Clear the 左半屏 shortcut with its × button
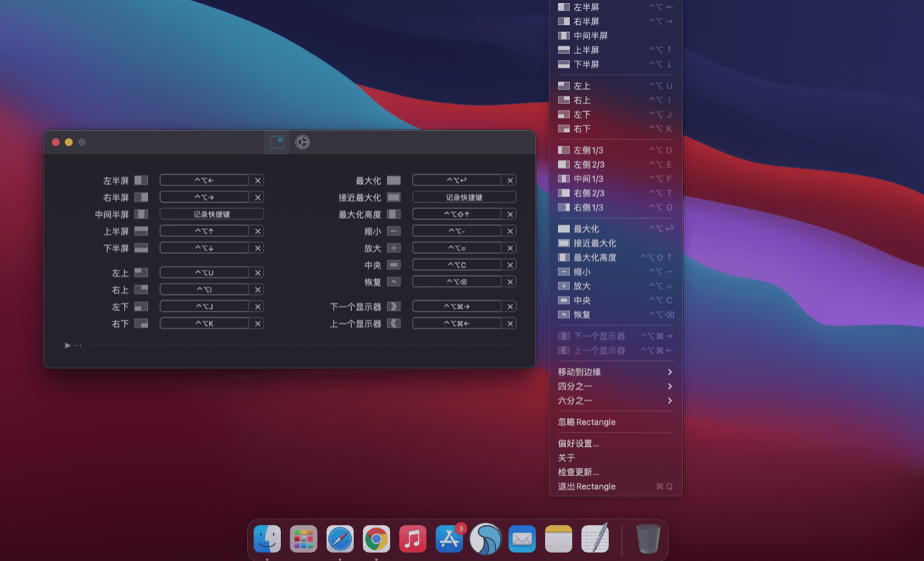This screenshot has width=924, height=561. [258, 179]
